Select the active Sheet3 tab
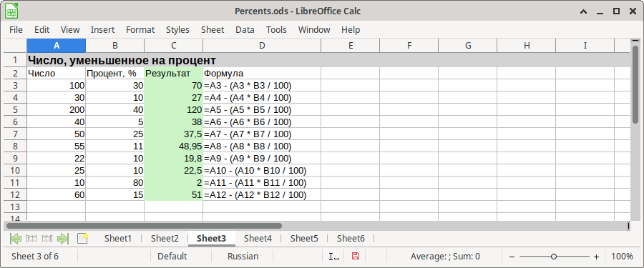Image resolution: width=644 pixels, height=268 pixels. (212, 239)
